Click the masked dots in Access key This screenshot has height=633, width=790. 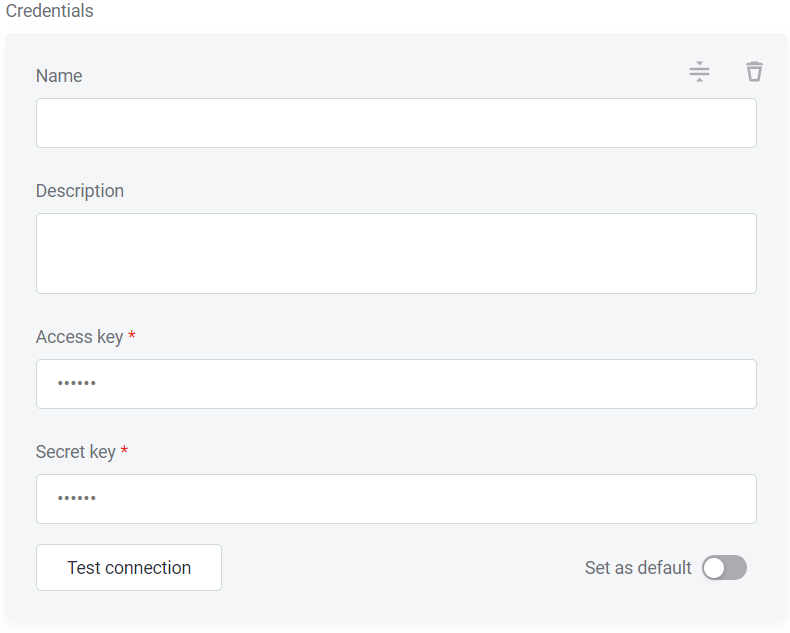[x=77, y=384]
